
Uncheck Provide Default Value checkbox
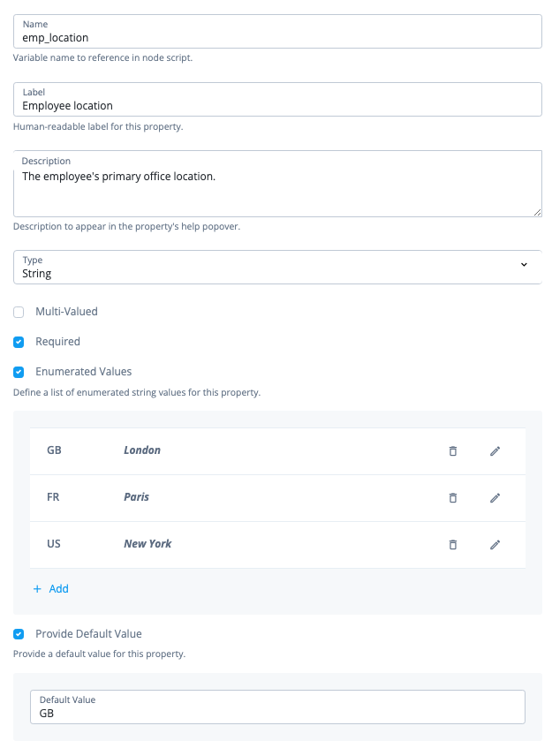pyautogui.click(x=19, y=634)
